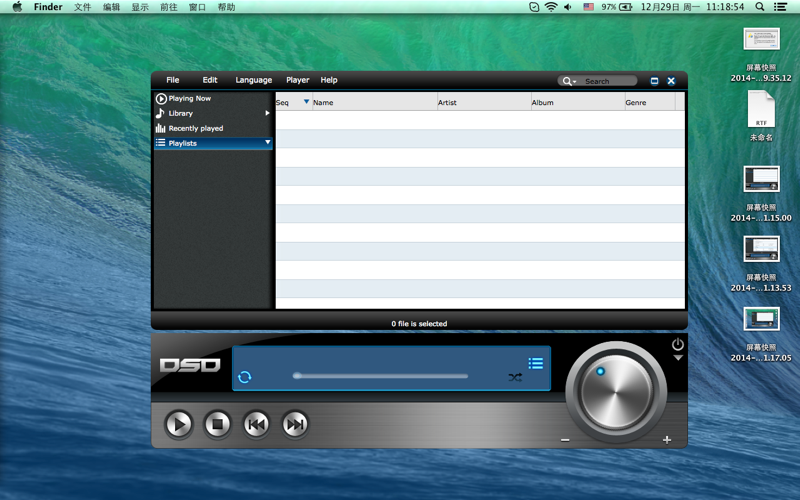The height and width of the screenshot is (500, 800).
Task: Select the 未命名 RTF file on desktop
Action: pos(761,116)
